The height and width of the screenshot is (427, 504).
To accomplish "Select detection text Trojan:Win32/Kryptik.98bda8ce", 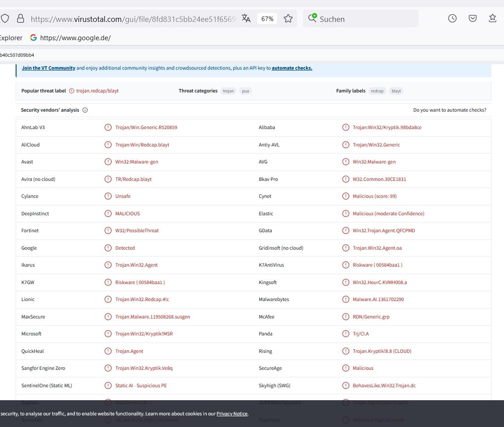I will [387, 127].
